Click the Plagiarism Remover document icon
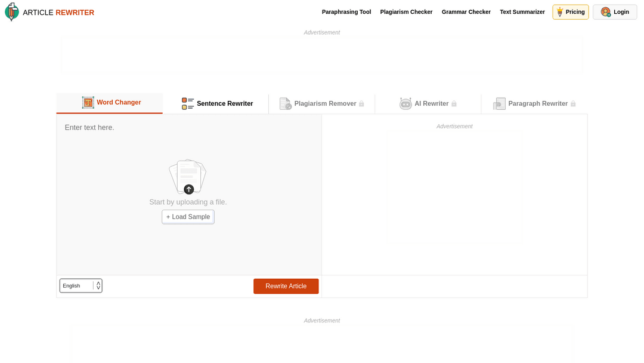644x363 pixels. click(286, 104)
